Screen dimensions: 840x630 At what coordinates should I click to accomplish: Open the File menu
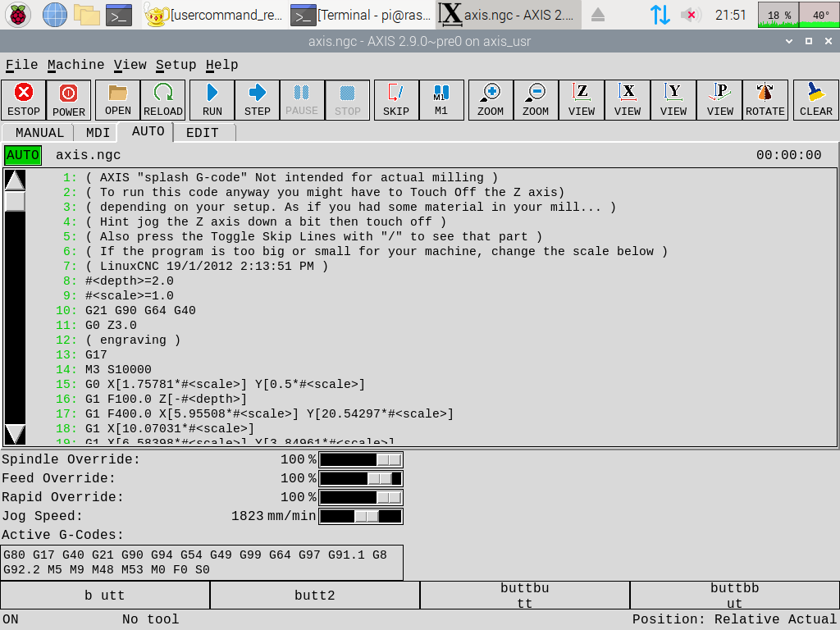coord(22,65)
